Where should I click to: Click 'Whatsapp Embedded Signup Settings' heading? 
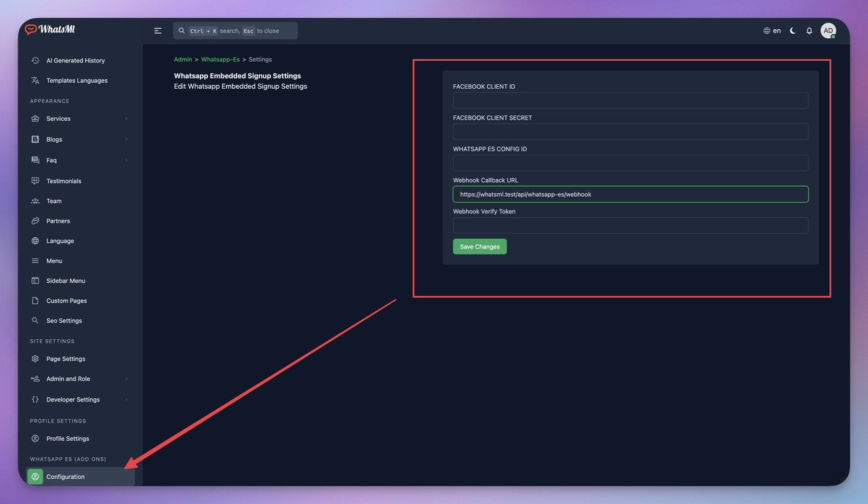[237, 76]
